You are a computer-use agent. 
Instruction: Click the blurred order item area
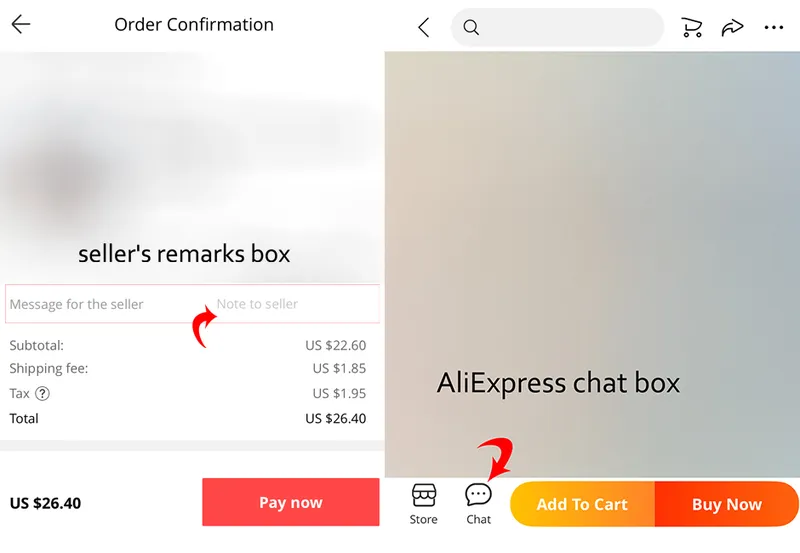192,167
